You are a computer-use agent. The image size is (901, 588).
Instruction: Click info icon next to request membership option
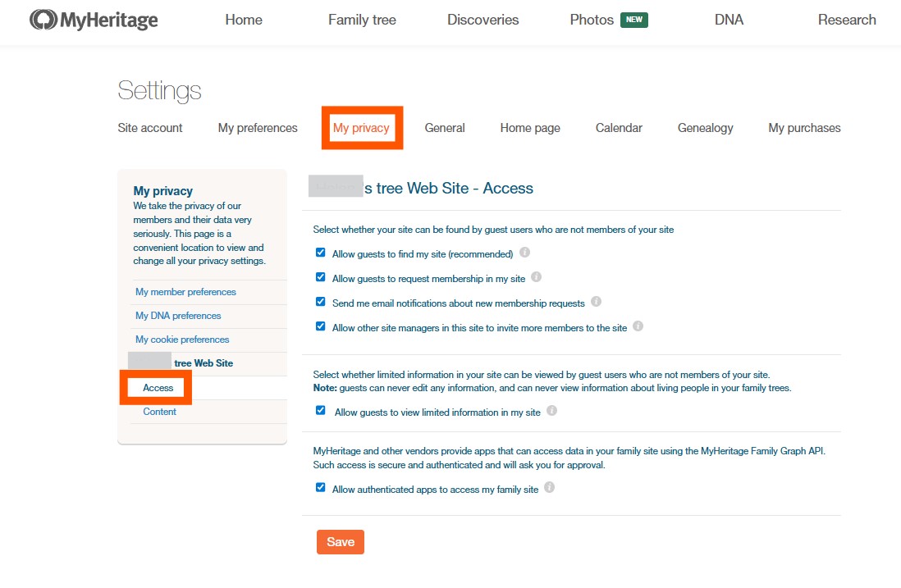pyautogui.click(x=537, y=277)
